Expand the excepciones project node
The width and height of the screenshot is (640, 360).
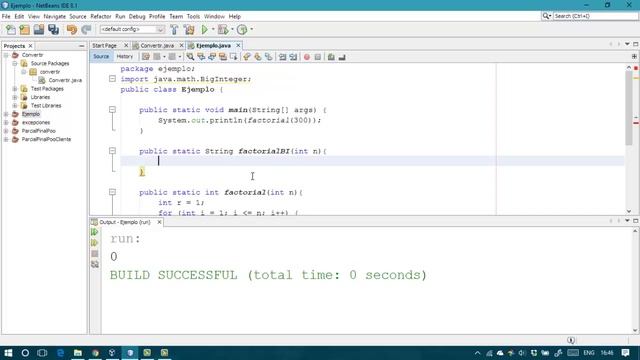pos(6,122)
